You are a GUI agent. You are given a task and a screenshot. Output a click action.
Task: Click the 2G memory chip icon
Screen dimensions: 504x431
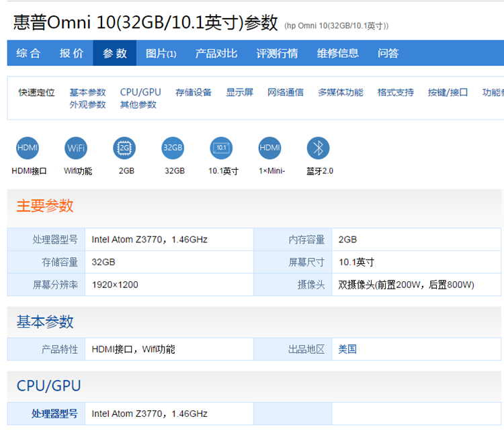coord(124,148)
